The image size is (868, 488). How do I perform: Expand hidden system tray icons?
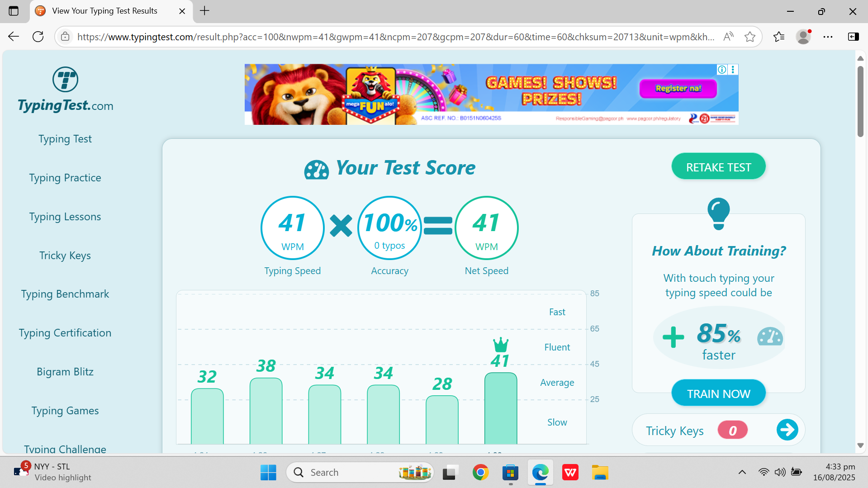742,472
